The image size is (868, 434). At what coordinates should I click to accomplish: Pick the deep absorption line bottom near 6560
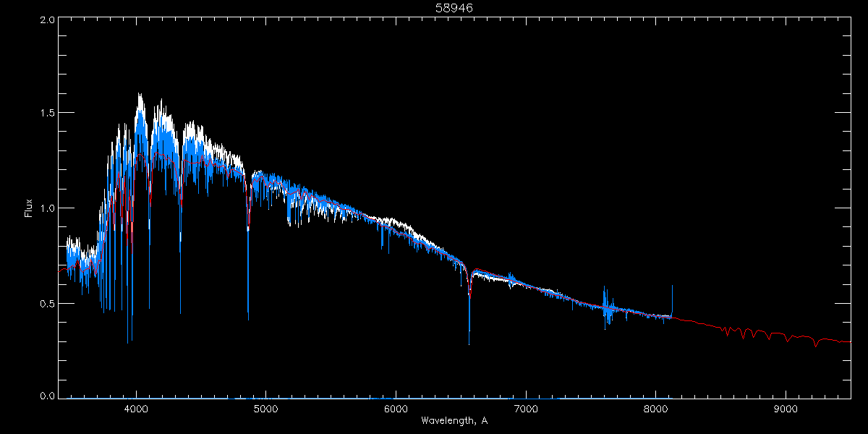pyautogui.click(x=469, y=342)
